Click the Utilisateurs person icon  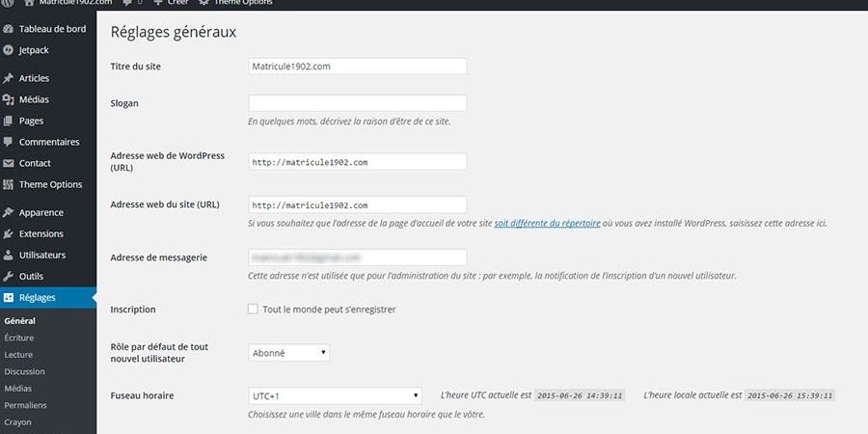8,256
